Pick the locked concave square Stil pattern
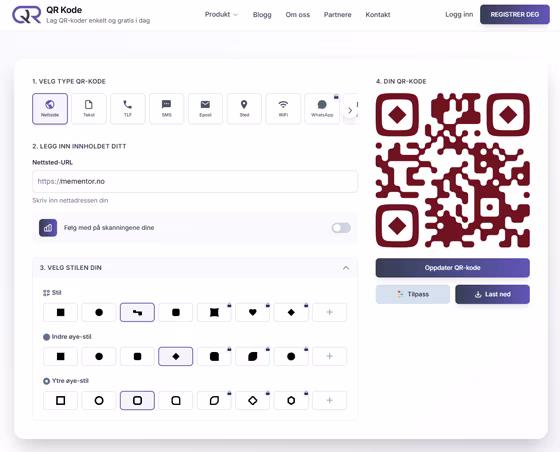 (x=214, y=312)
